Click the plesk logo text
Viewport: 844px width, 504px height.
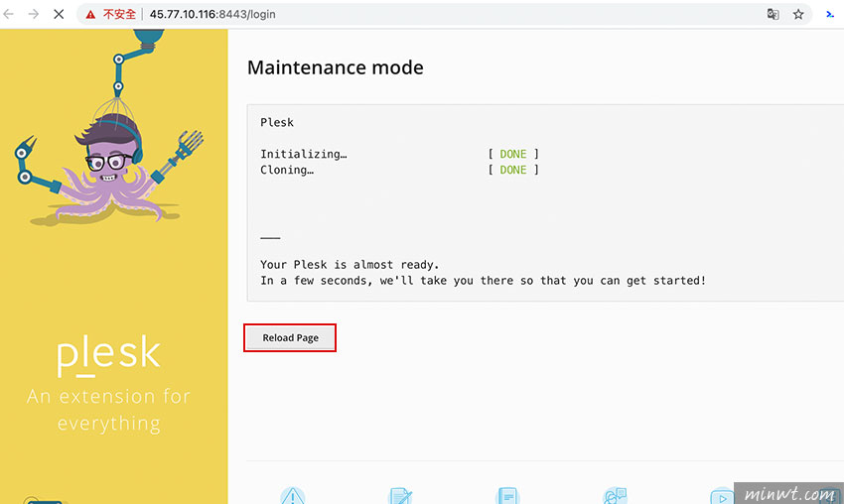click(109, 355)
